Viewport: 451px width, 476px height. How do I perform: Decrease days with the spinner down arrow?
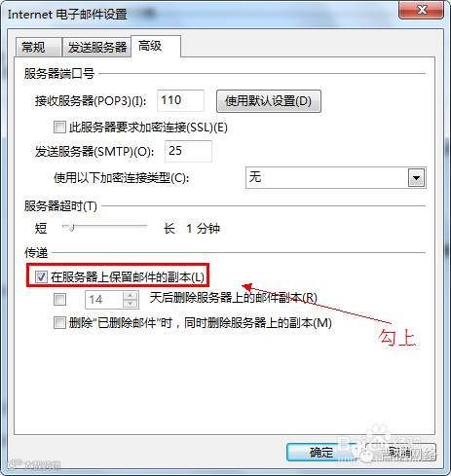click(131, 304)
